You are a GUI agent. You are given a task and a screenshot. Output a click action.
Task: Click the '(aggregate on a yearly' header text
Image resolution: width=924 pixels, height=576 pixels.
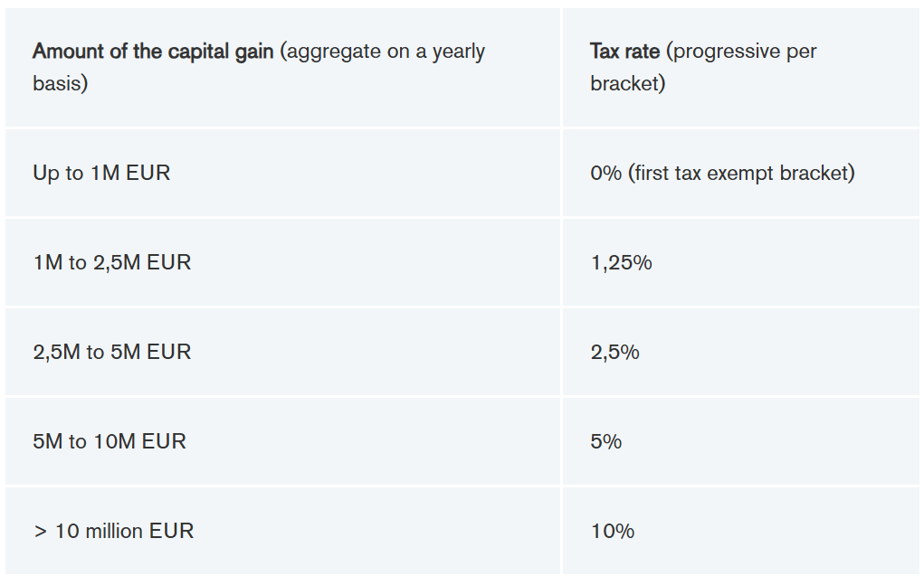tap(382, 52)
